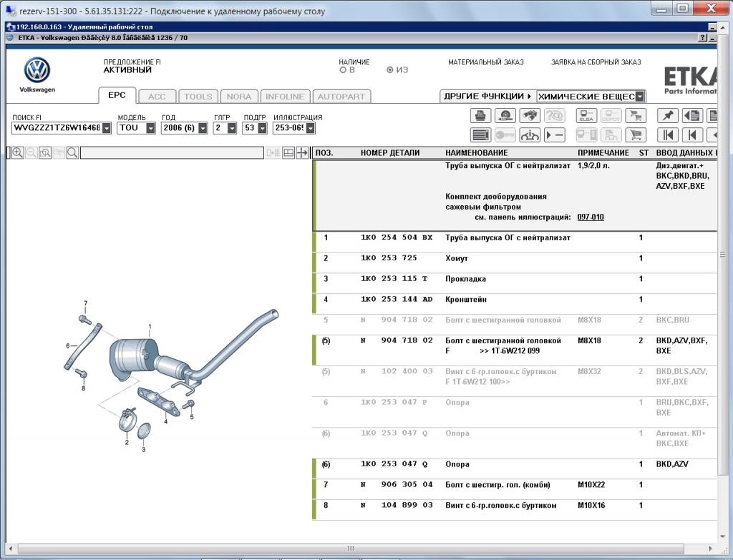Open the ПОИСК FI VIN dropdown

(107, 128)
